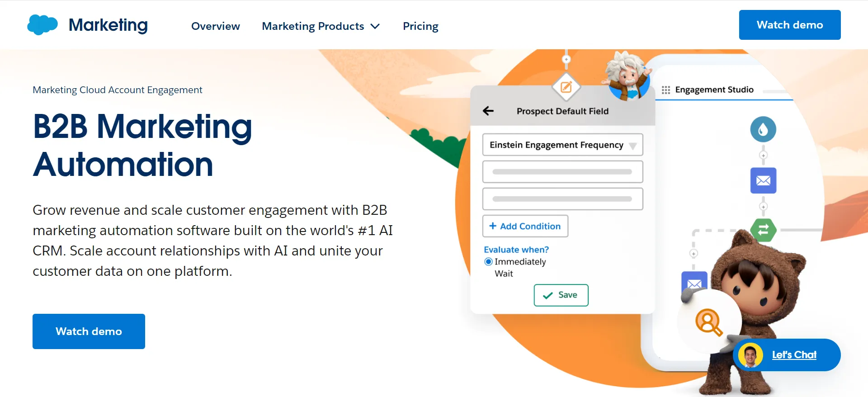Viewport: 868px width, 397px height.
Task: Click the Save button with checkmark
Action: click(x=561, y=295)
